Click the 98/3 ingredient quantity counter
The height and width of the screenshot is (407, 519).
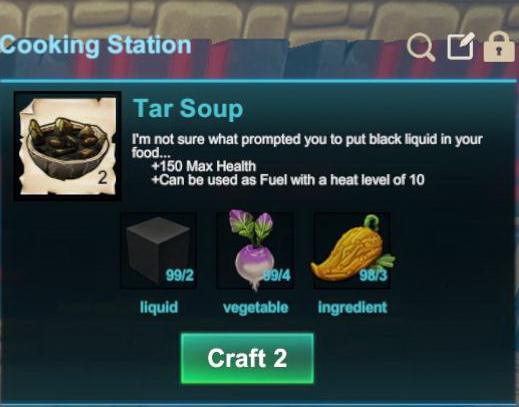[373, 275]
